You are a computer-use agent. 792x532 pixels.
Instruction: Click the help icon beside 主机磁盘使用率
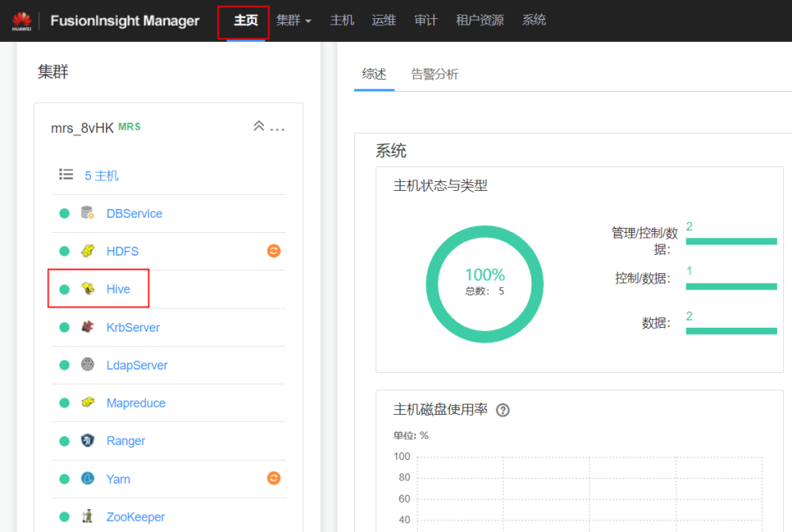tap(503, 410)
